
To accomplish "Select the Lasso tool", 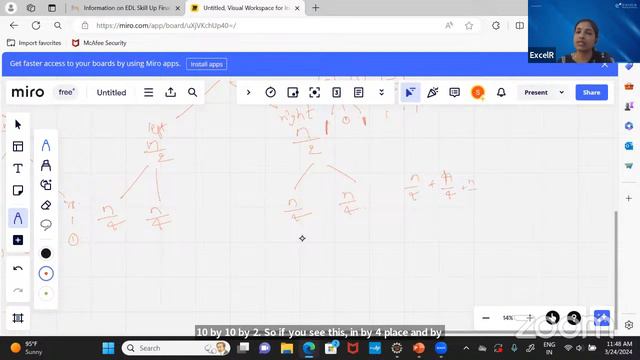I will [46, 224].
